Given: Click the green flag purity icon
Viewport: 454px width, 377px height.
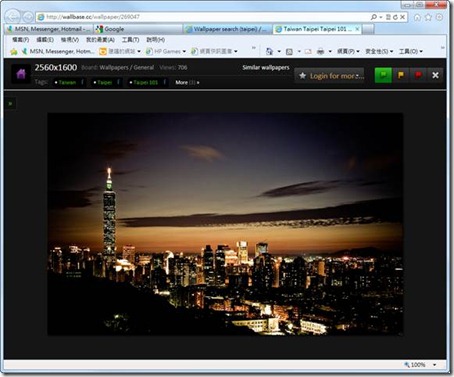Looking at the screenshot, I should [383, 75].
